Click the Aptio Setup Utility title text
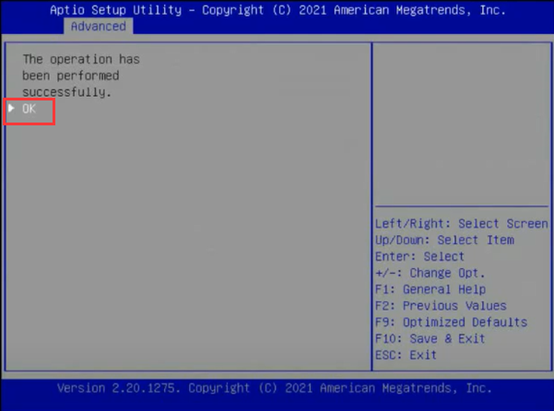 pos(116,10)
